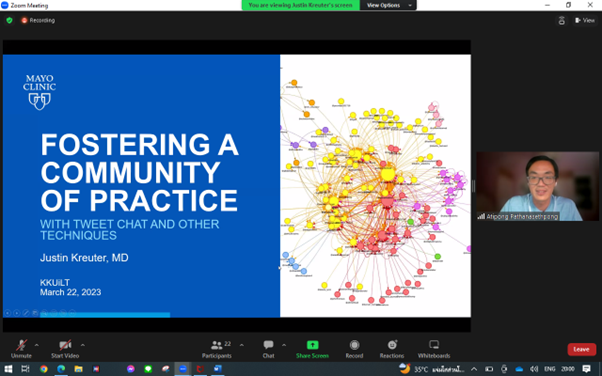The height and width of the screenshot is (376, 602).
Task: Expand chat options arrow
Action: [284, 345]
